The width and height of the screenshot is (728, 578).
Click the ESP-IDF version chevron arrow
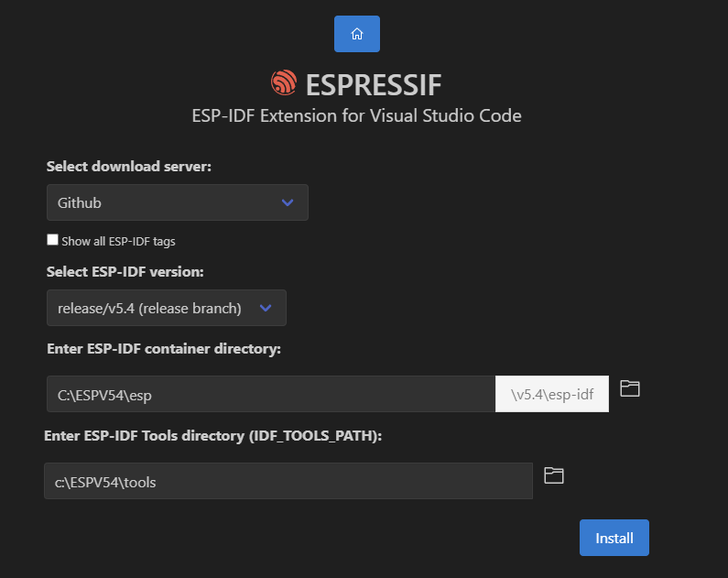point(266,308)
